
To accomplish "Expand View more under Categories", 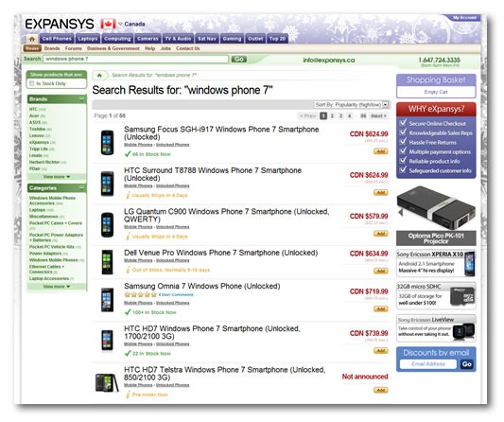I will click(x=57, y=287).
